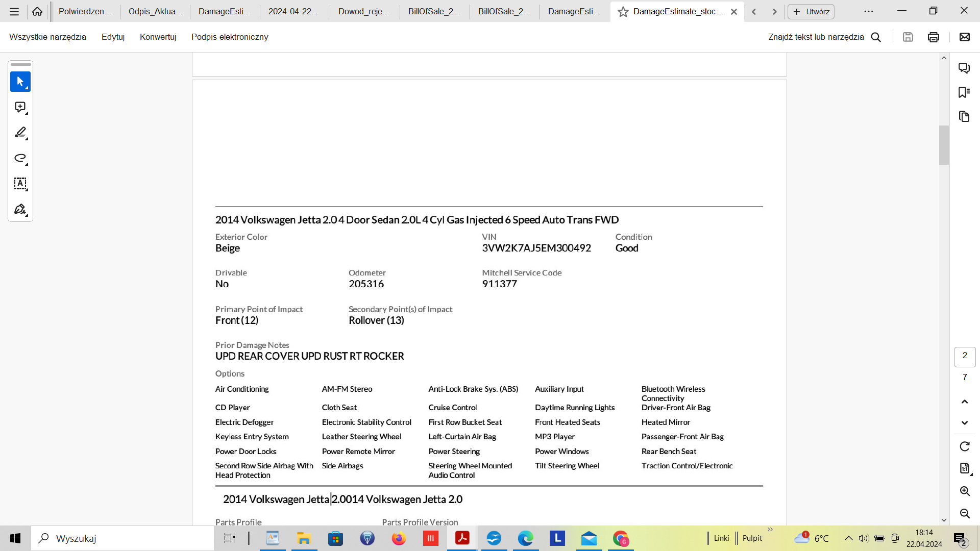
Task: Open the page thumbnails copy icon
Action: pos(964,116)
